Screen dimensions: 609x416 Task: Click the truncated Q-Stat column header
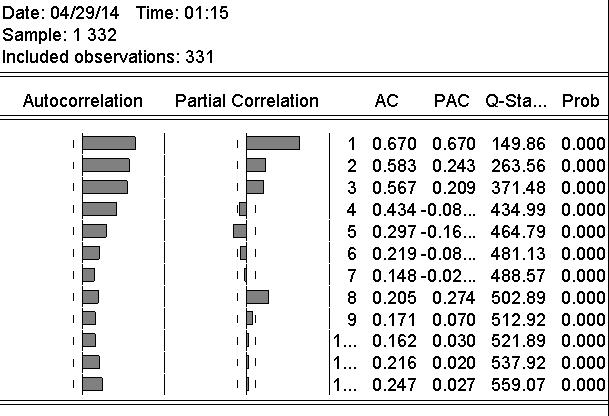pyautogui.click(x=516, y=101)
